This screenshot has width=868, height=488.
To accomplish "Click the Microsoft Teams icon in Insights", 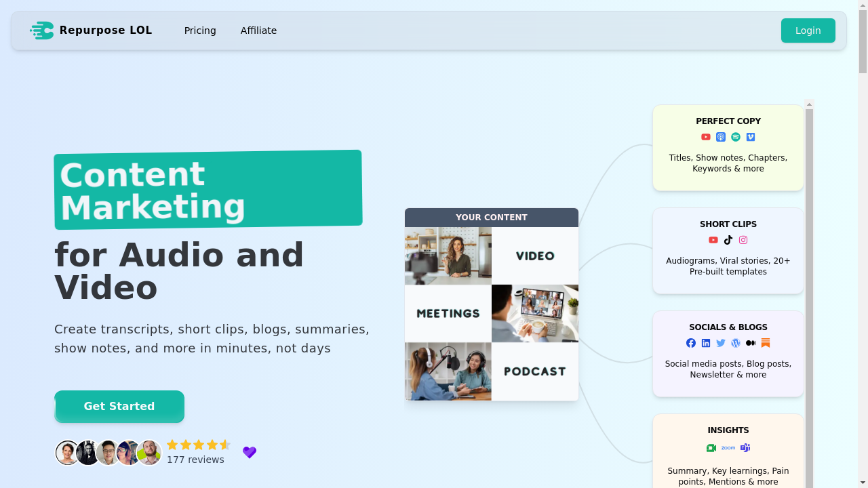I will pyautogui.click(x=745, y=448).
